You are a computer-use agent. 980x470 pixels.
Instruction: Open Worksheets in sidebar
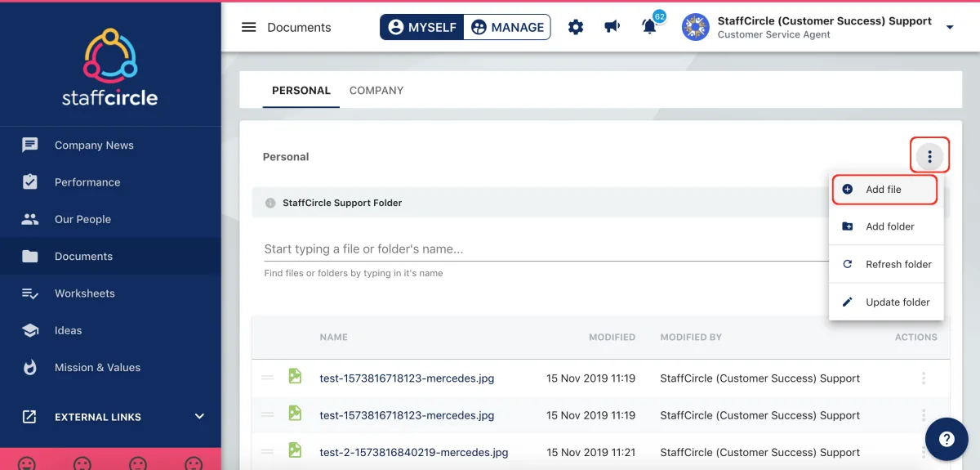click(x=110, y=293)
